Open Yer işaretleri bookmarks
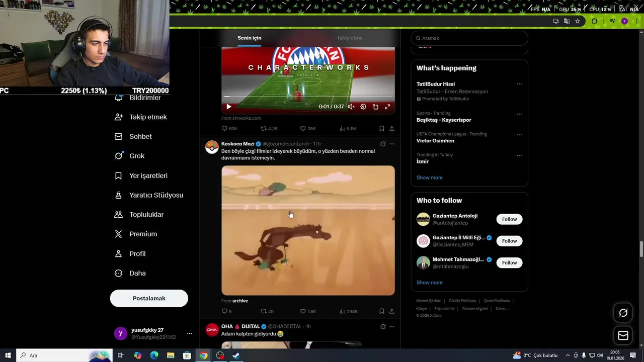The height and width of the screenshot is (362, 644). 141,175
